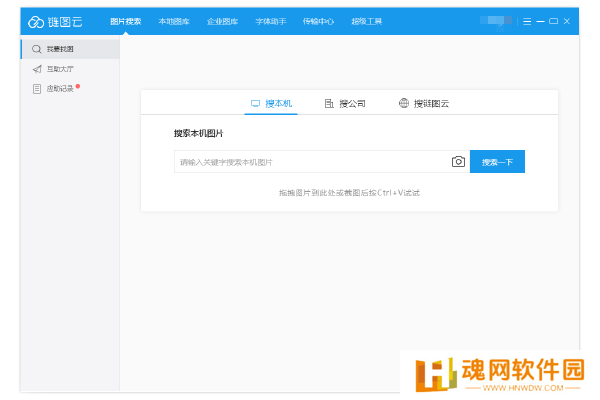Click the 链图云 cloud logo
This screenshot has height=400, width=600.
[x=55, y=22]
